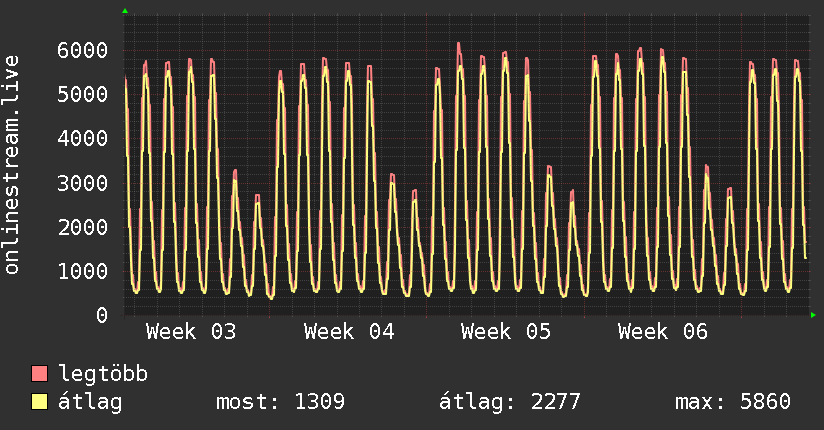Select the Week 05 axis label

[506, 332]
